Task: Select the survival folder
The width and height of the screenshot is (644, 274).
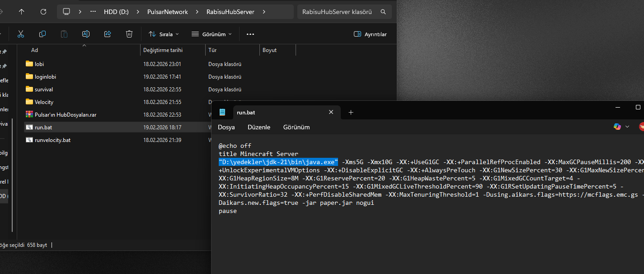Action: pos(44,90)
